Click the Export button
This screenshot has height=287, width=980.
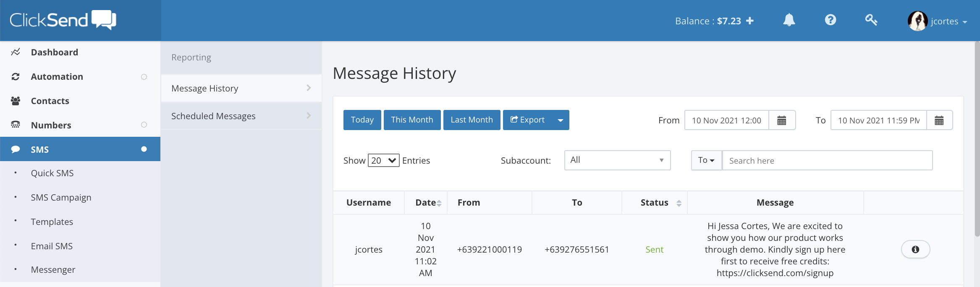pos(528,120)
